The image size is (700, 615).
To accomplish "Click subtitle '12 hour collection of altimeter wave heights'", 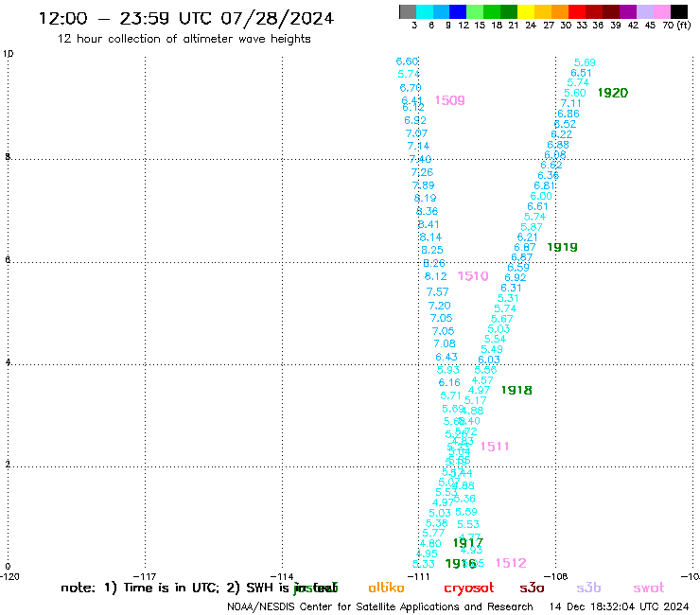I will click(x=184, y=39).
